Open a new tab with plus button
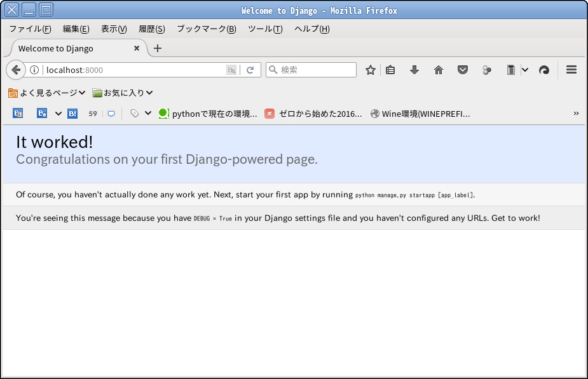The height and width of the screenshot is (379, 588). (x=158, y=48)
